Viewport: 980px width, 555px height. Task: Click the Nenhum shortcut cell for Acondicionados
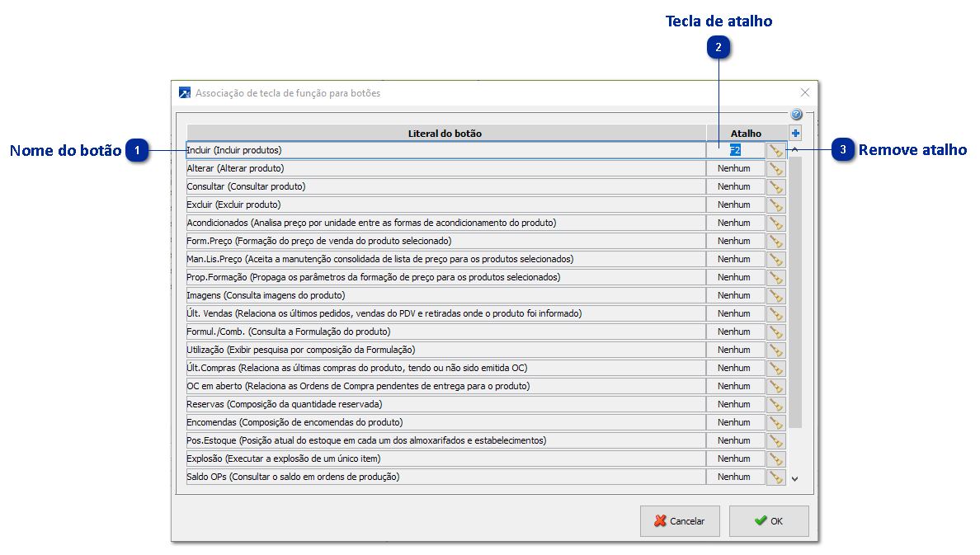pos(736,223)
